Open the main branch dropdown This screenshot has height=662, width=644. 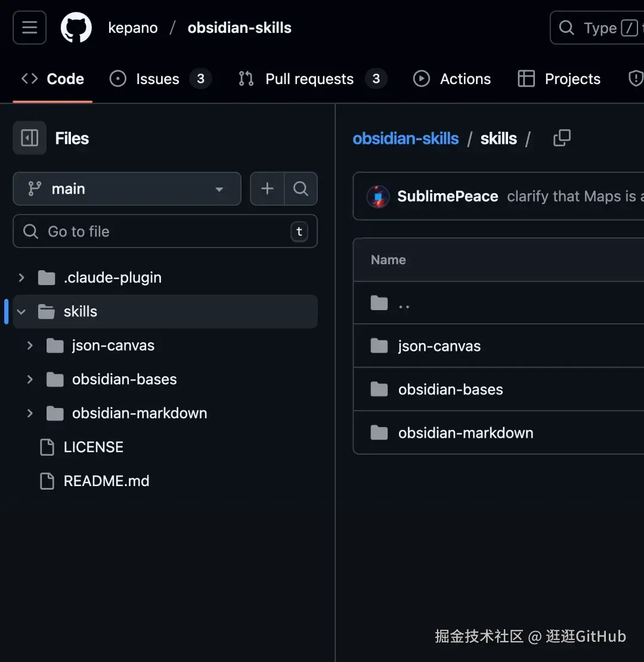[127, 188]
